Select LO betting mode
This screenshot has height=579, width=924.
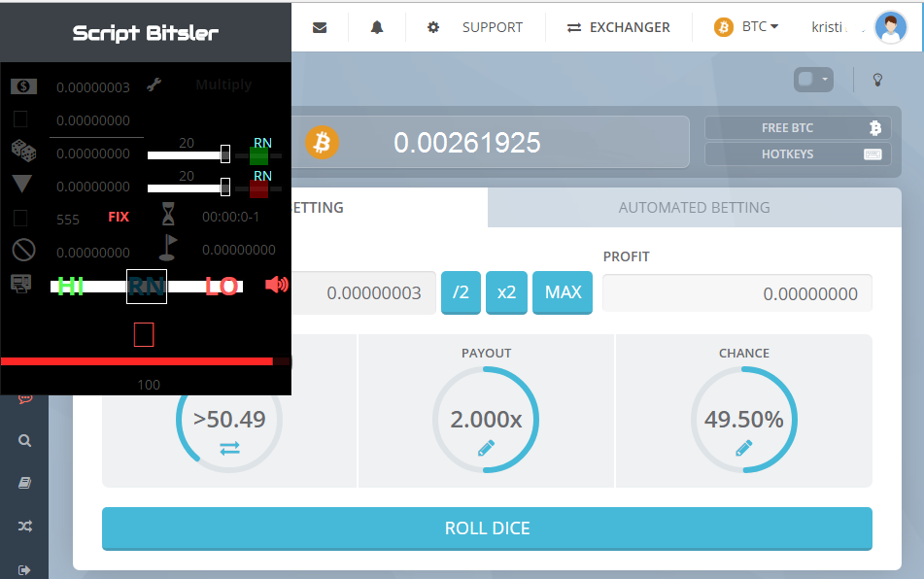click(x=222, y=287)
